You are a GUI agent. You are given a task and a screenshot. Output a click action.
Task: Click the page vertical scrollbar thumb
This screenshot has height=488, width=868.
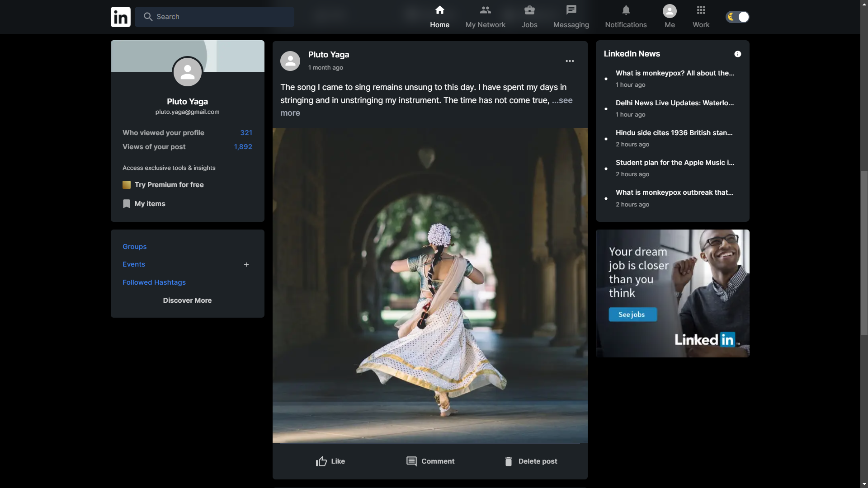point(864,253)
